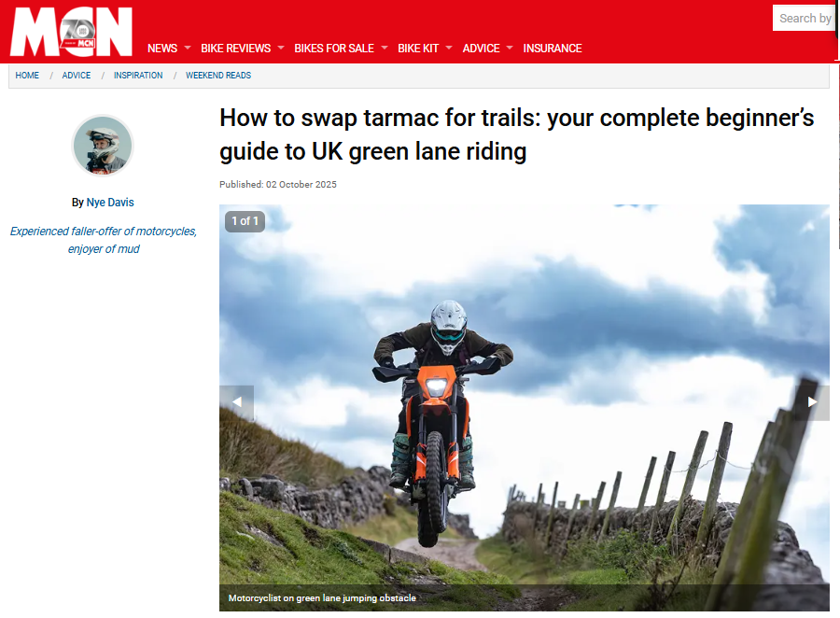Click the 1 of 1 image counter
The height and width of the screenshot is (618, 840).
click(x=245, y=221)
